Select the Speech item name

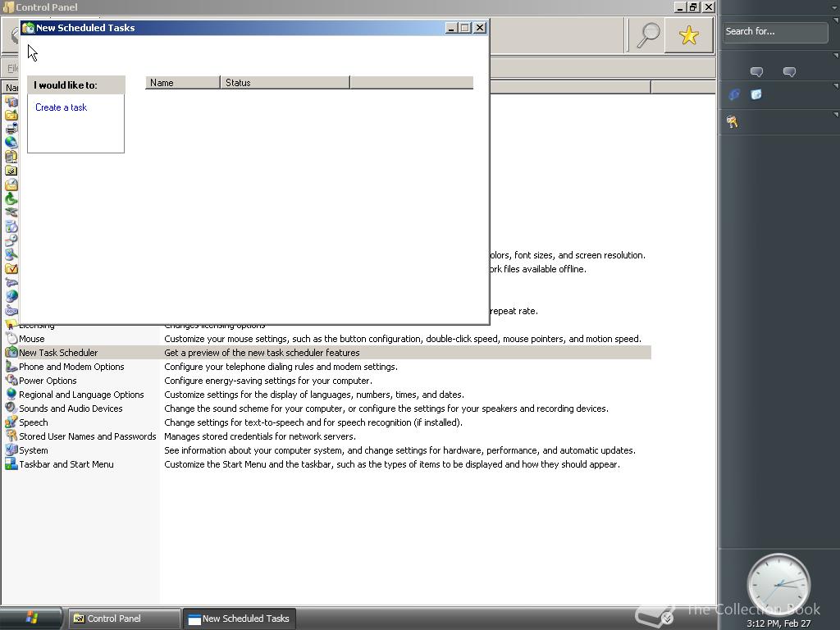33,422
